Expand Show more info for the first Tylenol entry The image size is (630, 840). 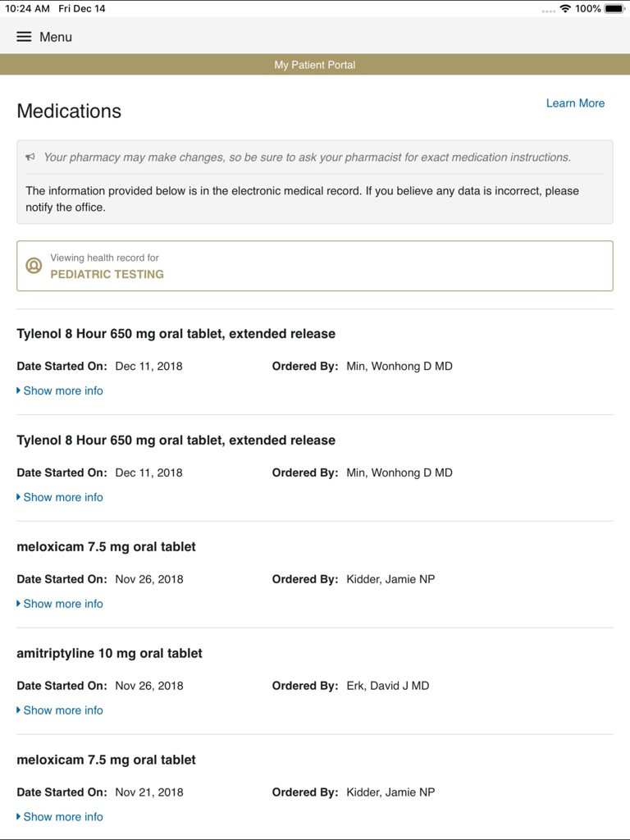point(62,390)
